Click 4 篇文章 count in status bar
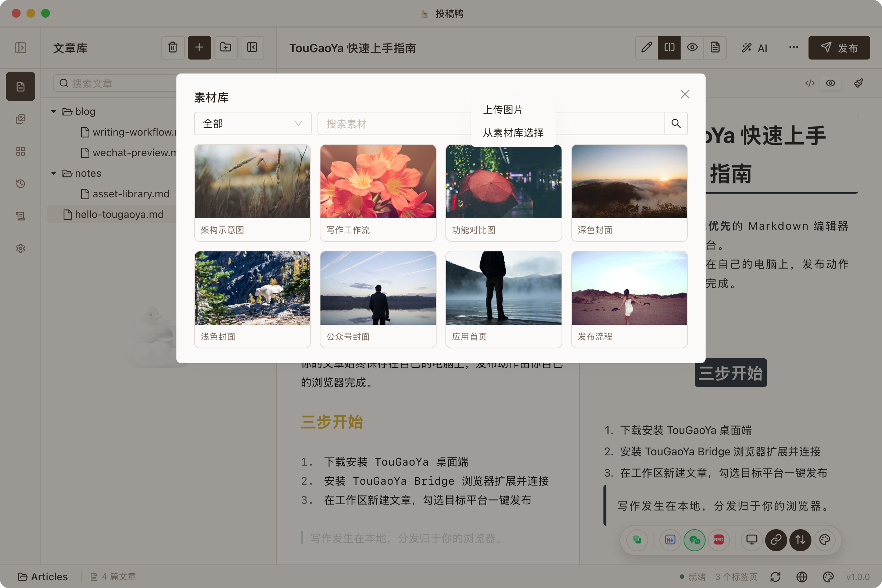This screenshot has width=882, height=588. [x=113, y=576]
